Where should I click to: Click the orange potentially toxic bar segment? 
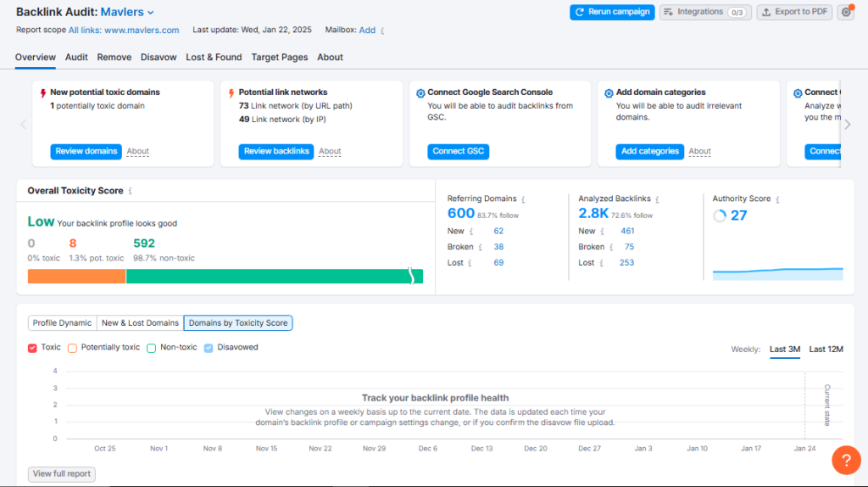[76, 276]
